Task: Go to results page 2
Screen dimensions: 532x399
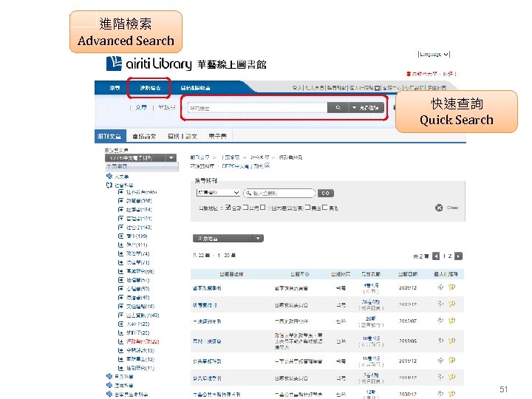Action: [x=450, y=256]
